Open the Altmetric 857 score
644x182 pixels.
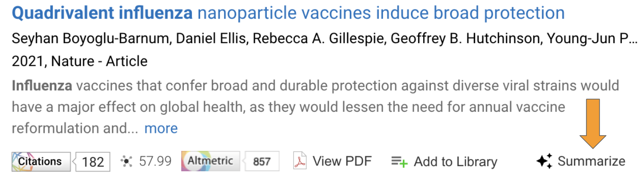point(261,161)
